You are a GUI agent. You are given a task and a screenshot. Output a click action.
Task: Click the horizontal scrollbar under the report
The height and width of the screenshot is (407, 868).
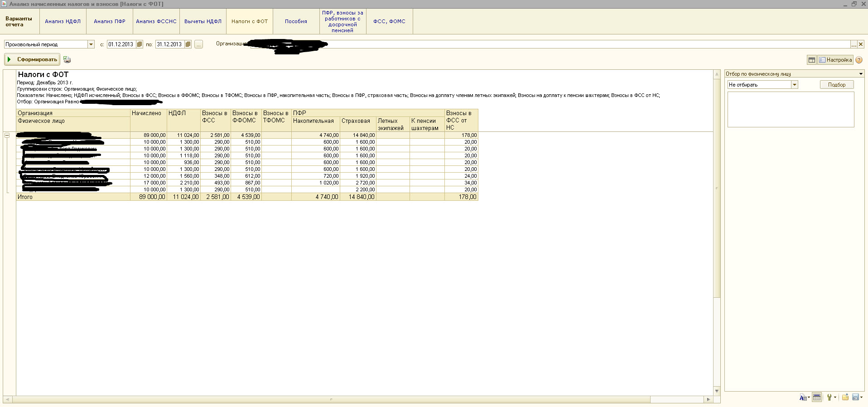pyautogui.click(x=331, y=399)
